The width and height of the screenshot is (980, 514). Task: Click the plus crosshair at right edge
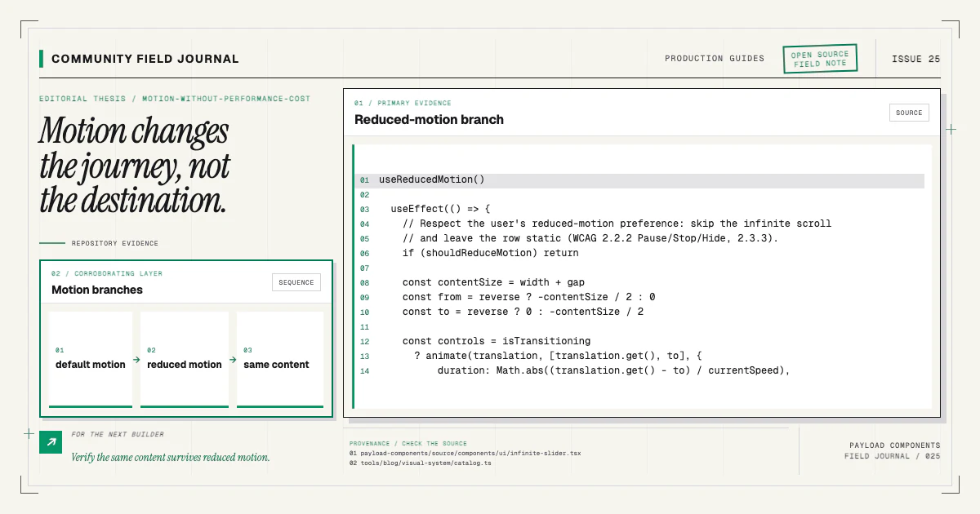[x=951, y=129]
